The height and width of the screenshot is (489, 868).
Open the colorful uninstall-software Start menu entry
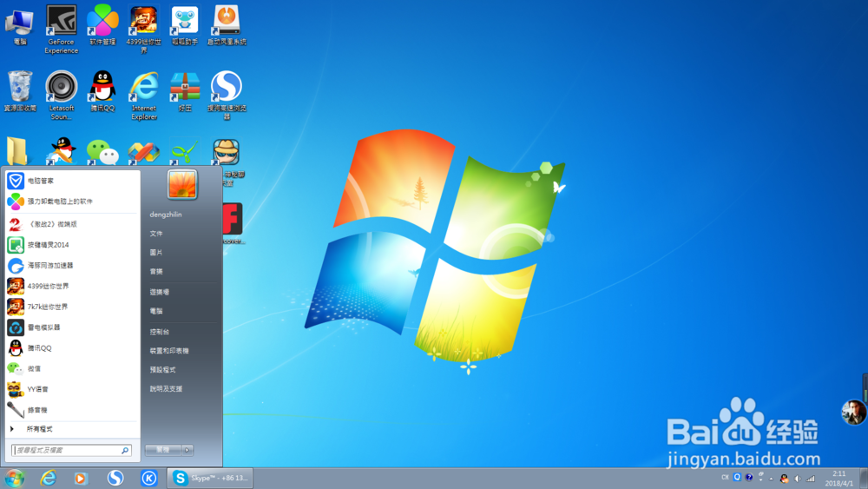(71, 201)
